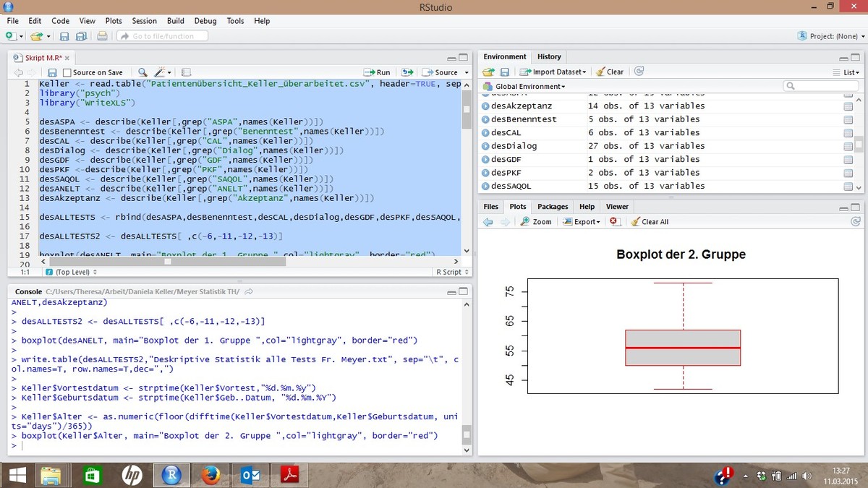This screenshot has width=868, height=488.
Task: Open the Session menu
Action: [145, 21]
